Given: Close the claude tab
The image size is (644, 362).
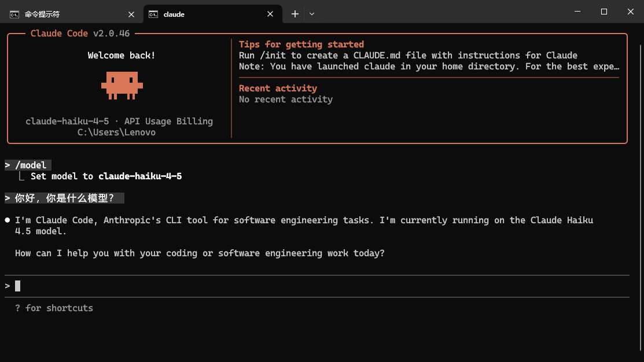Looking at the screenshot, I should [270, 14].
